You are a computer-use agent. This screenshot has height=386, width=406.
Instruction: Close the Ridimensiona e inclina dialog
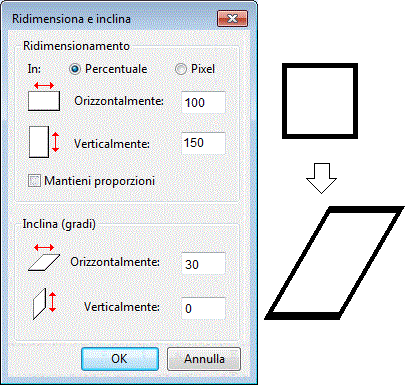click(232, 18)
